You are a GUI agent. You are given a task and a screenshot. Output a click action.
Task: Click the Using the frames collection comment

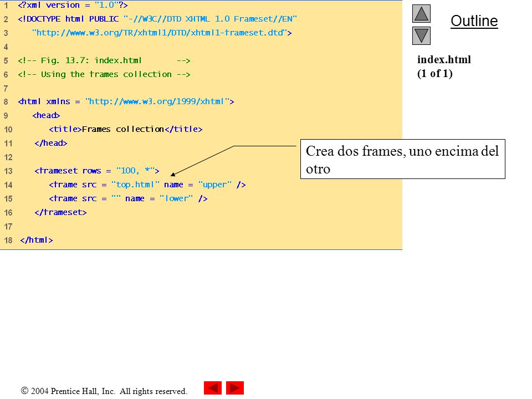click(x=104, y=74)
